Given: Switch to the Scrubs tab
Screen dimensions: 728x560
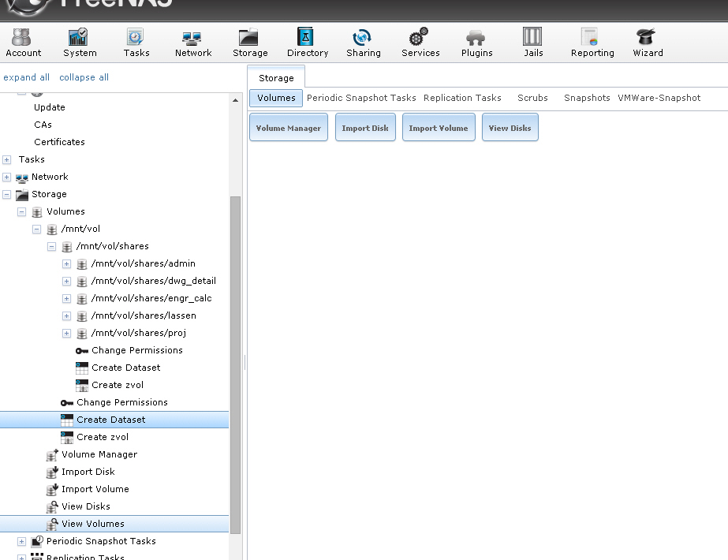Looking at the screenshot, I should point(532,98).
